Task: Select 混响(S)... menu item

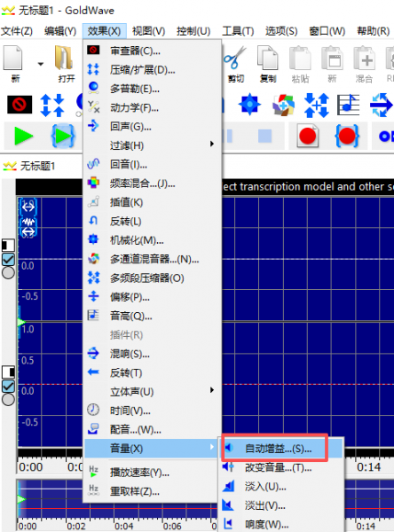Action: (152, 354)
